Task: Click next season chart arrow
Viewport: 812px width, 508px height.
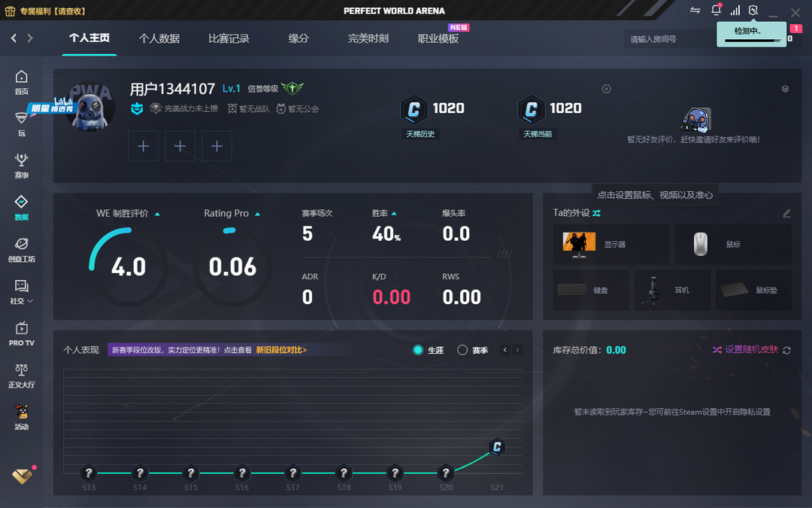Action: click(517, 350)
